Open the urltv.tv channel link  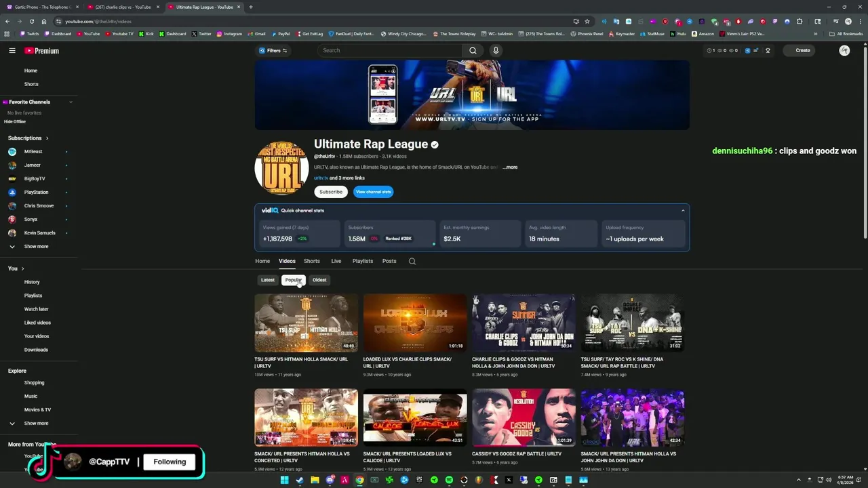[x=321, y=178]
